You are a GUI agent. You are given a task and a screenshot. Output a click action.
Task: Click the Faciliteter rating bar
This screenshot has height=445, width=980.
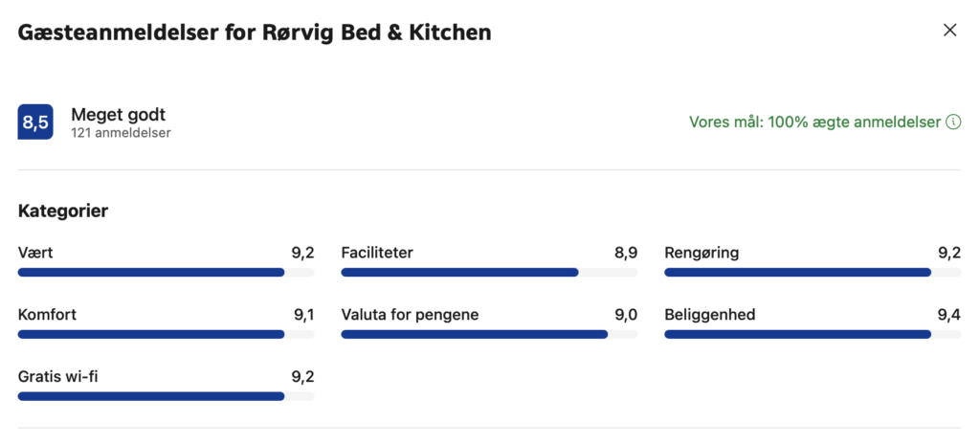pyautogui.click(x=489, y=273)
